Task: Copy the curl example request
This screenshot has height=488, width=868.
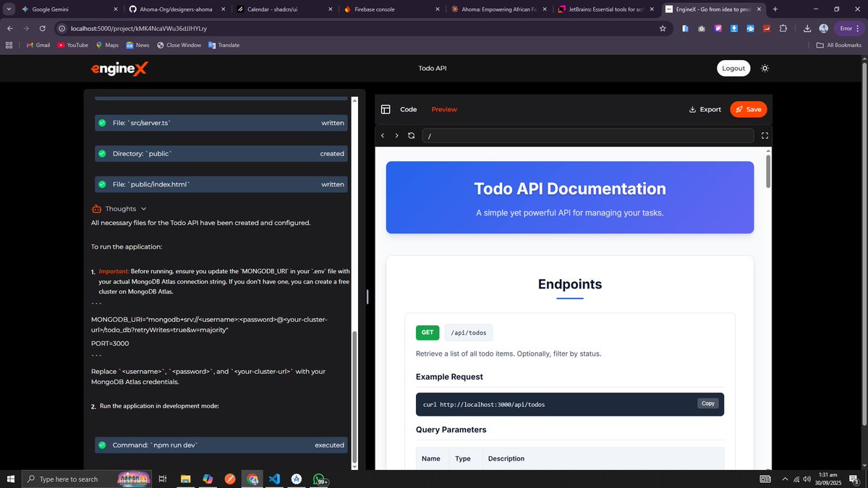Action: coord(708,403)
